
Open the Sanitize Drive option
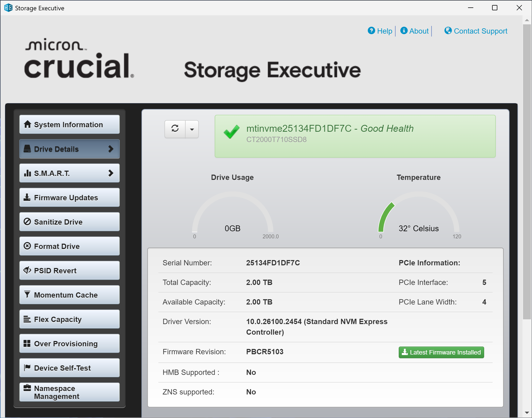click(x=70, y=222)
